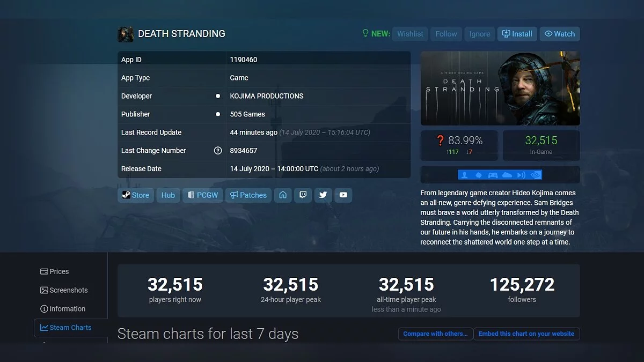Click the negative reviews count 7
Screen dimensions: 644x362
469,152
